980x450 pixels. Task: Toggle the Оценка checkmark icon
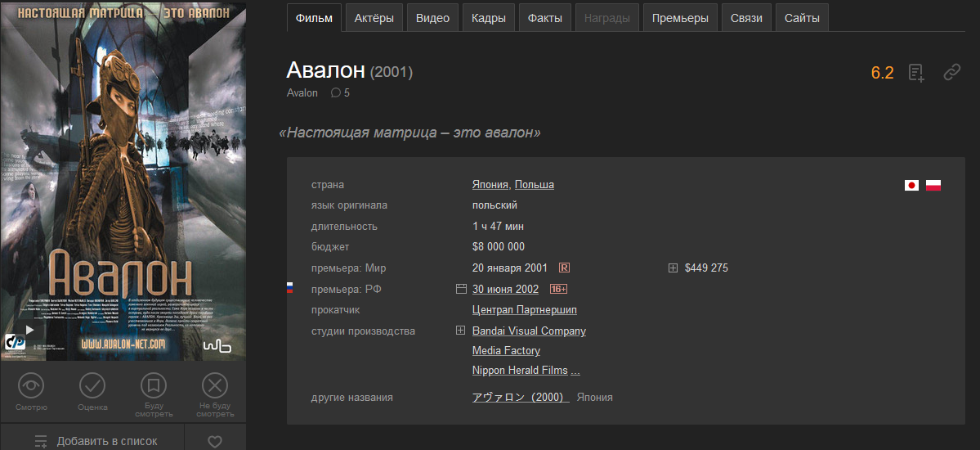[92, 385]
